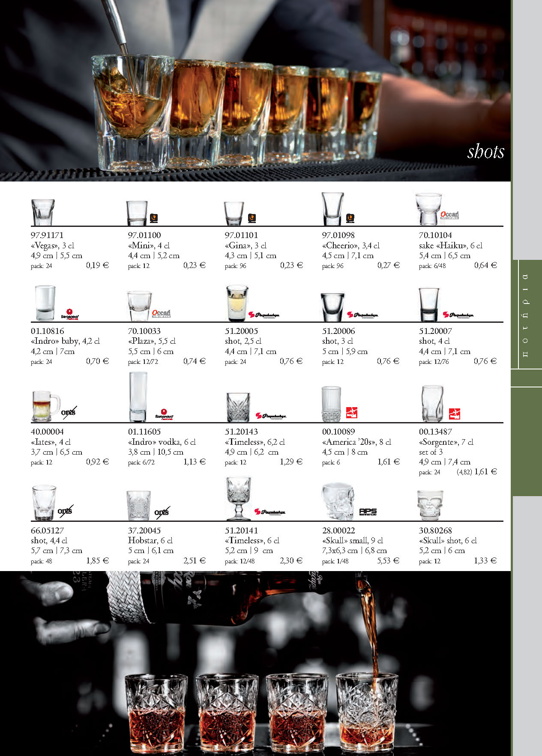
Task: Click the Pasabahce logo beside the Timeless 6,2 cl tumbler
Action: tap(271, 416)
